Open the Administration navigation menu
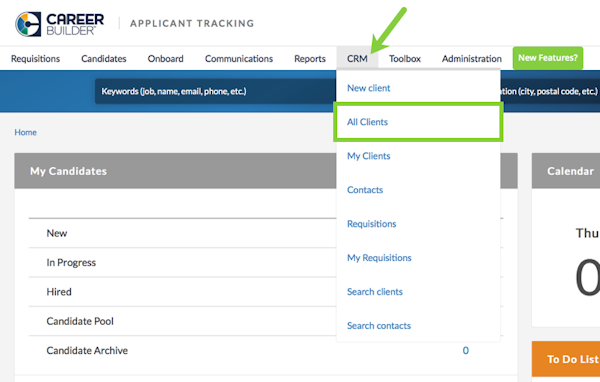600x382 pixels. point(471,59)
